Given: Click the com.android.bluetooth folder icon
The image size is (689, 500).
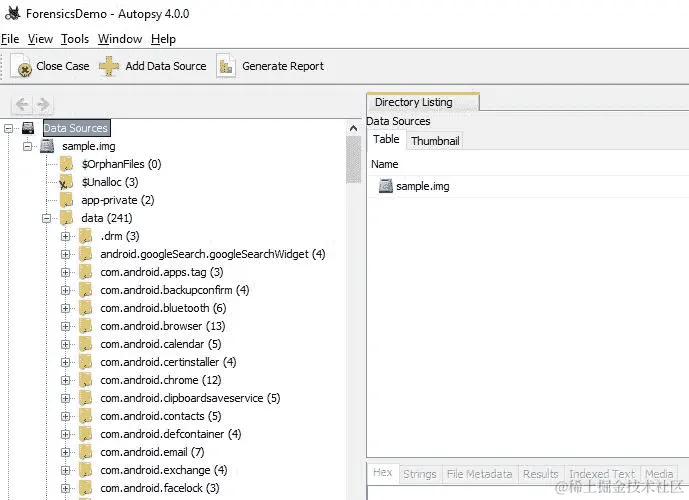Looking at the screenshot, I should click(85, 308).
